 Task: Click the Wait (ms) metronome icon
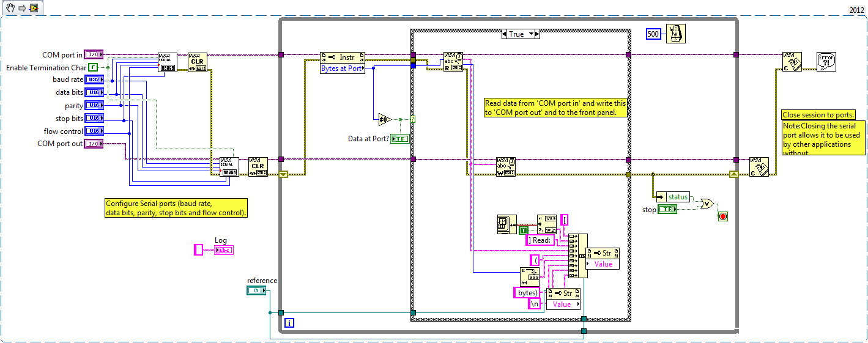click(x=675, y=34)
